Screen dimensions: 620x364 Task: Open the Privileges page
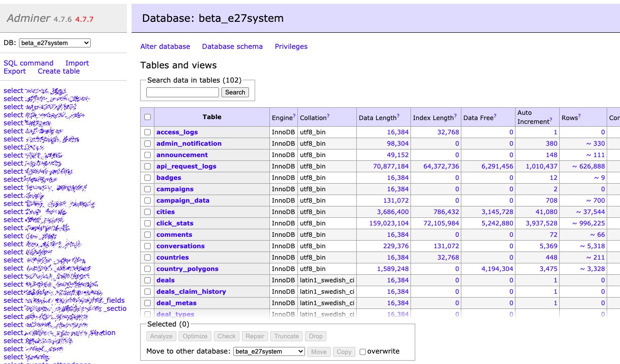[x=291, y=47]
